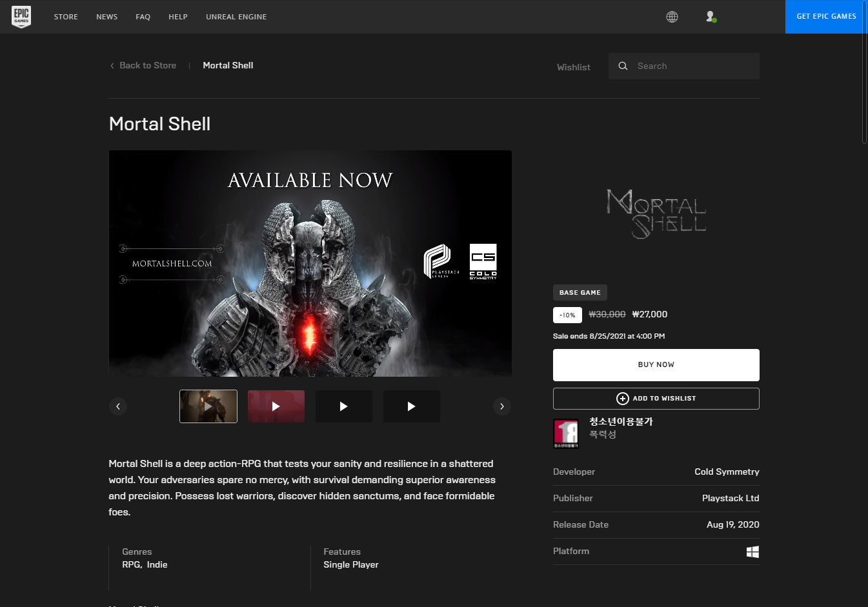Click the -10% discount badge

(567, 315)
